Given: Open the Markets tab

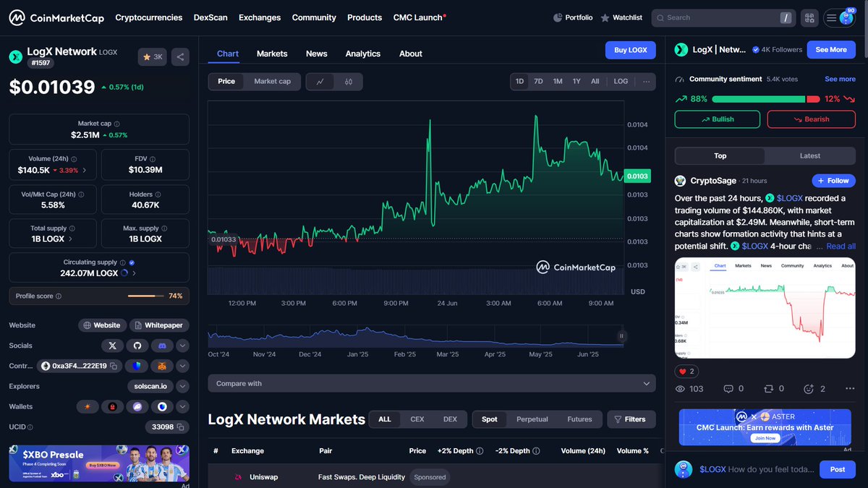Looking at the screenshot, I should click(x=272, y=53).
